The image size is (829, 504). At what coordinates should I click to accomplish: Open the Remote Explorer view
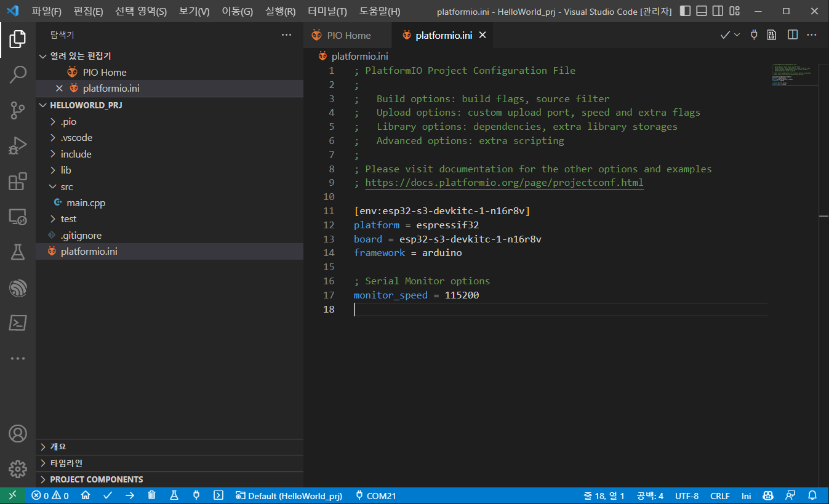point(18,217)
